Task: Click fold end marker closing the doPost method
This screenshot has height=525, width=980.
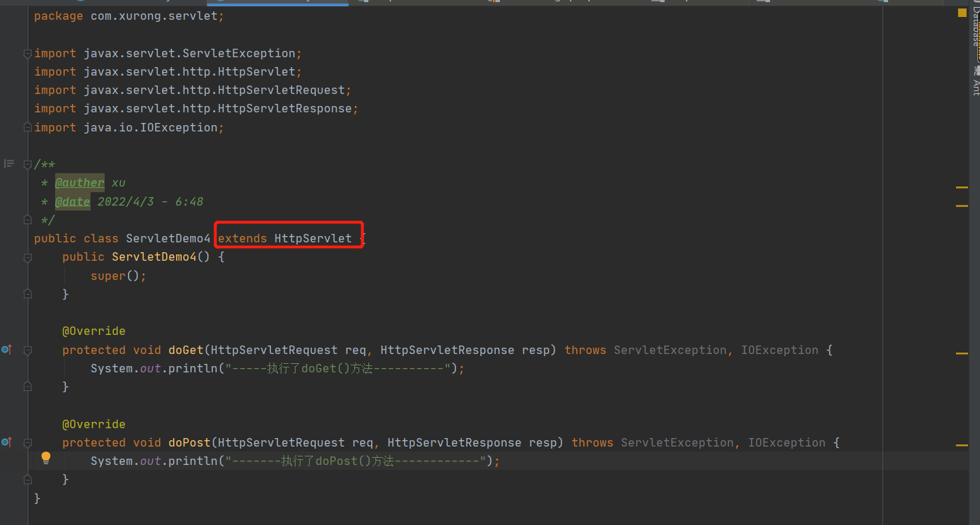Action: pos(28,479)
